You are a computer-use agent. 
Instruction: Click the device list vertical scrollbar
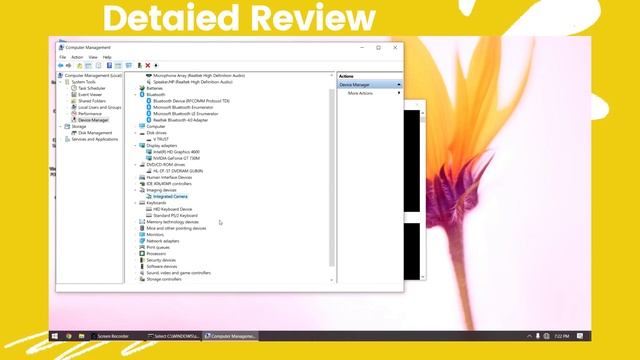(332, 178)
